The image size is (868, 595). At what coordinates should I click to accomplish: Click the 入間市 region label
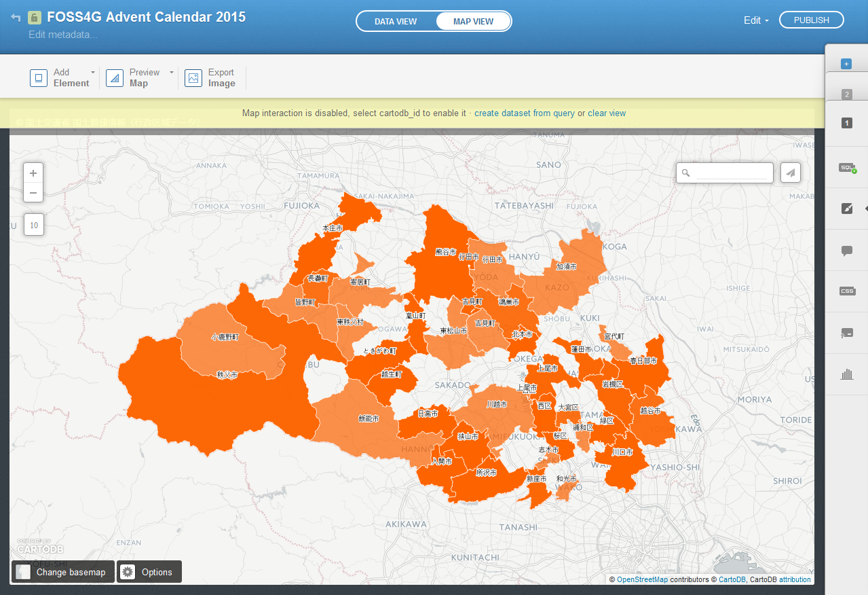pyautogui.click(x=442, y=461)
